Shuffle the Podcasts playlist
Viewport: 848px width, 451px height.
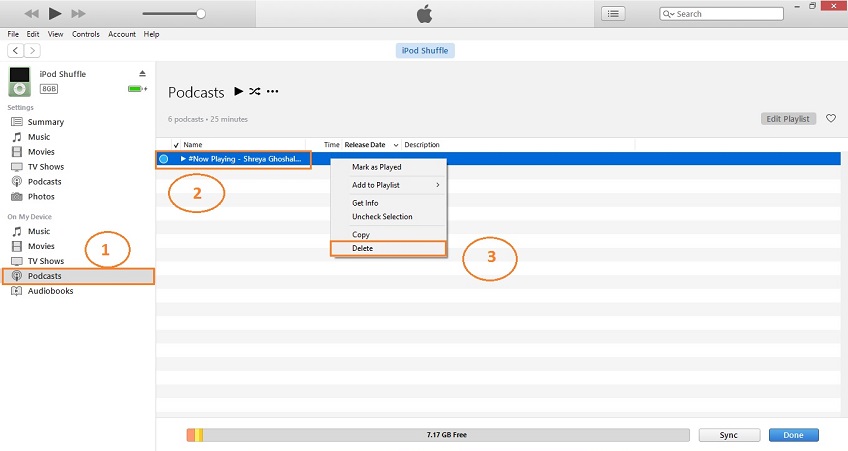tap(255, 91)
